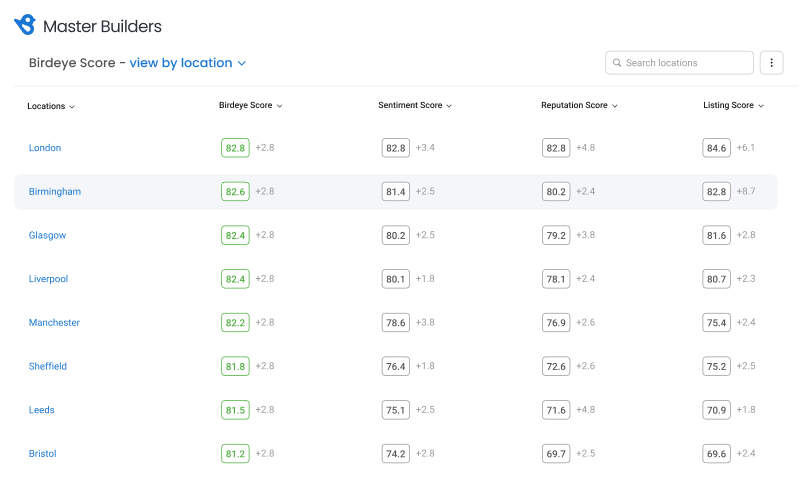Click Manchester's Reputation Score 76.9

[556, 323]
